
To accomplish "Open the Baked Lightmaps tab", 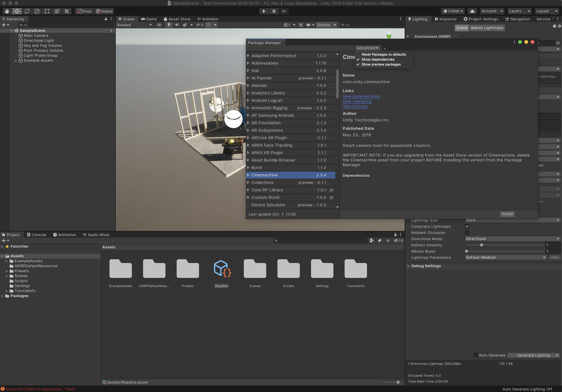I will click(487, 28).
